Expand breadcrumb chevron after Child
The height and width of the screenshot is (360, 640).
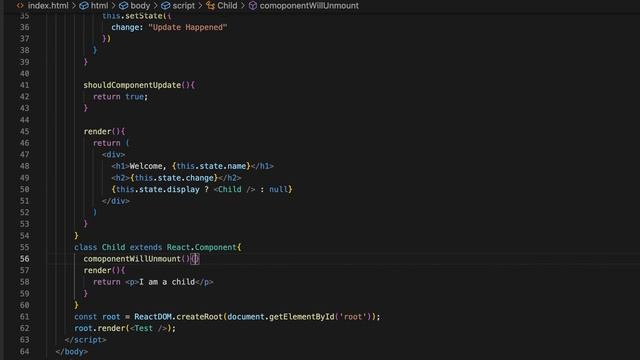(243, 6)
